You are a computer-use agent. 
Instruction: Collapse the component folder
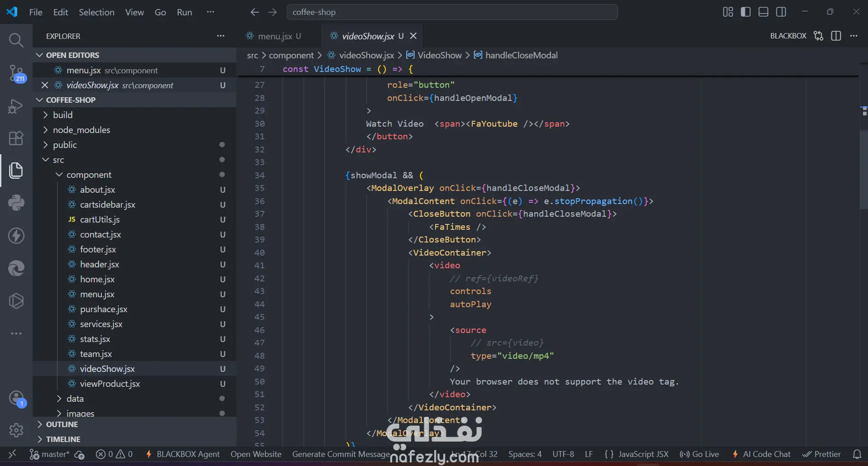[x=134, y=175]
